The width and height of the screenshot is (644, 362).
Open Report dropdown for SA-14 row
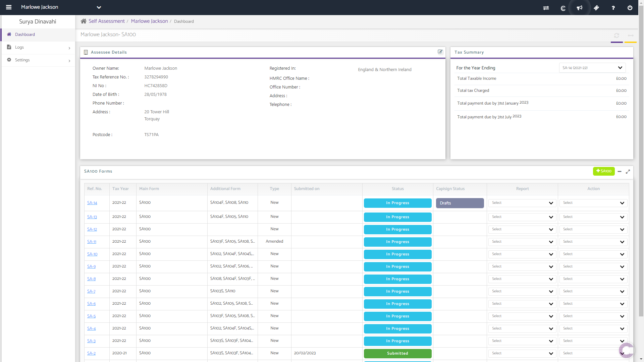point(522,203)
